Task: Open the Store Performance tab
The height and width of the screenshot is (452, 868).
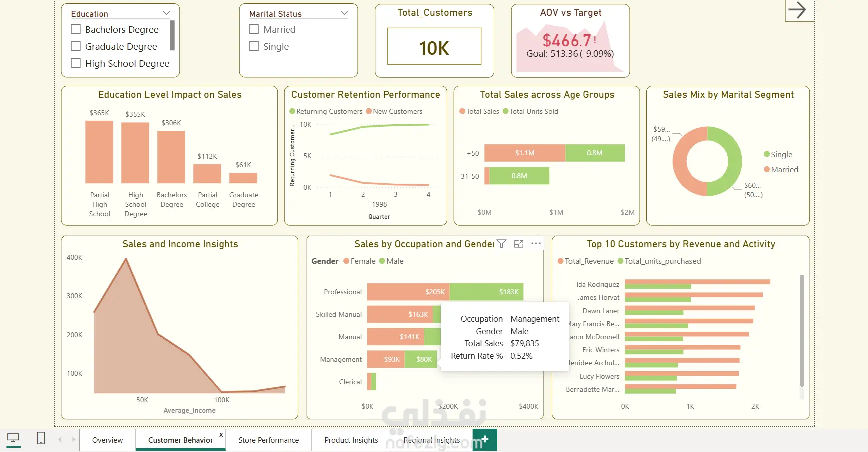Action: (269, 440)
